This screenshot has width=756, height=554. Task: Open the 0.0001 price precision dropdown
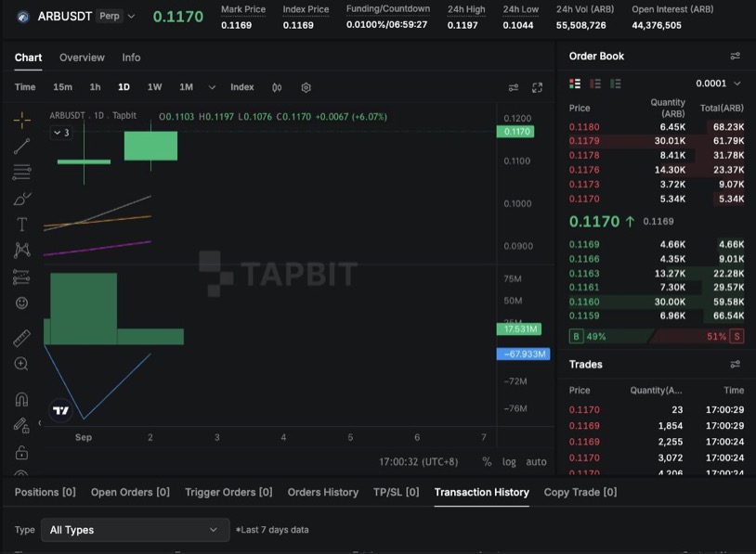(x=718, y=84)
